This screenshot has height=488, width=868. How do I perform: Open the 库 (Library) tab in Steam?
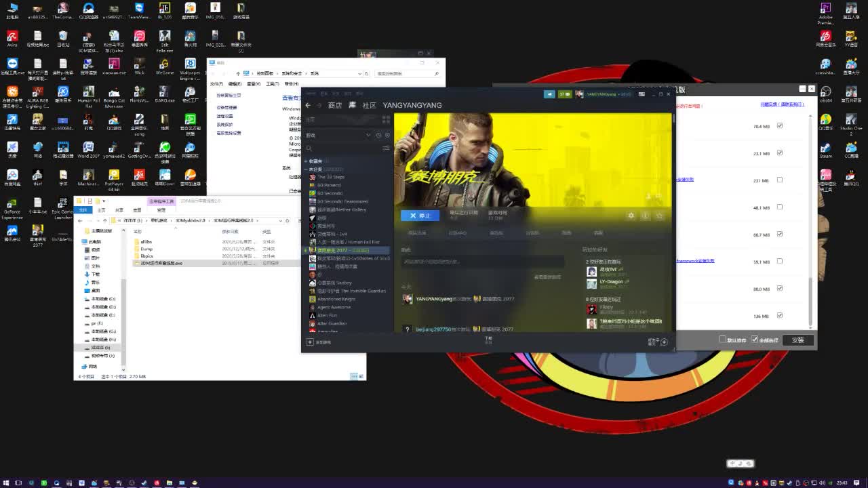(352, 105)
